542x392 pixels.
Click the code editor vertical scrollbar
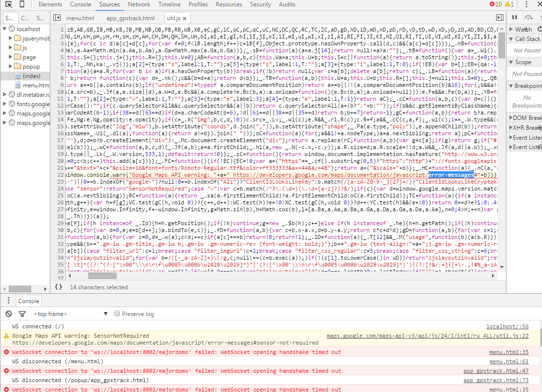[502, 148]
